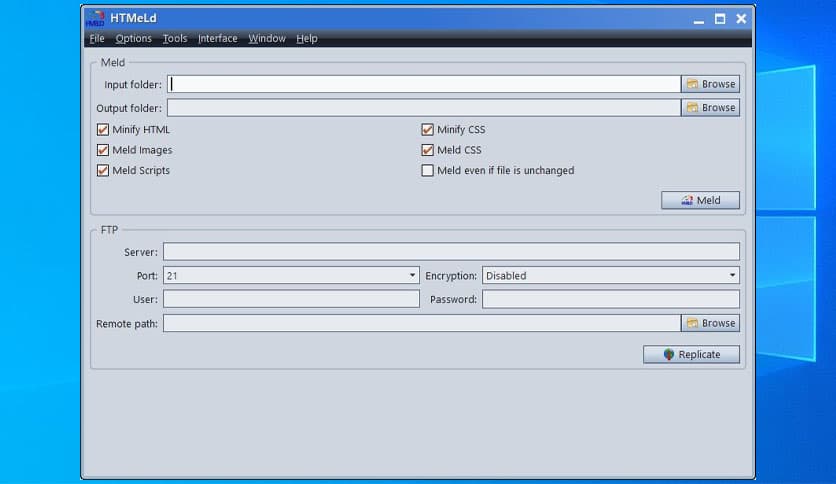The width and height of the screenshot is (836, 484).
Task: Maximize the HTMeLd window
Action: tap(720, 19)
